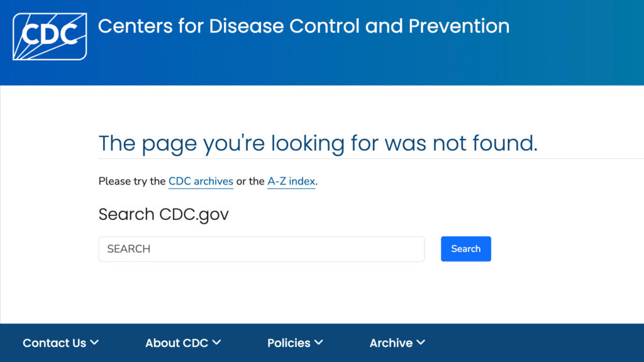Click the chevron beside Contact Us

pos(94,343)
